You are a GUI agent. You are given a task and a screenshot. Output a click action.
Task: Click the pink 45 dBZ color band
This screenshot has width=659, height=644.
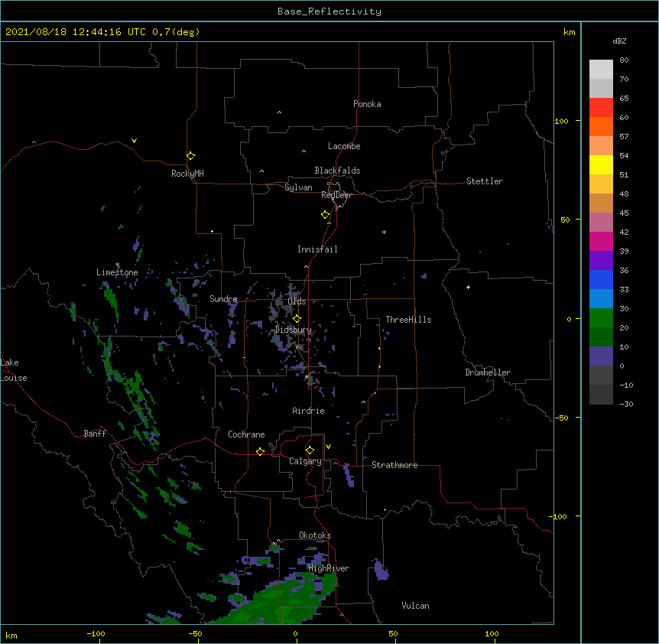[601, 222]
